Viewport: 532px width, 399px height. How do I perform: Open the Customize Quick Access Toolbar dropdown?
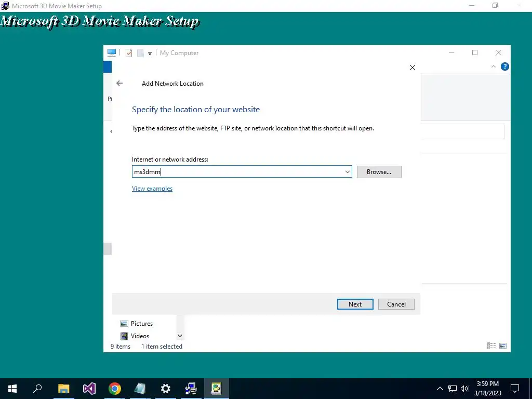click(150, 54)
